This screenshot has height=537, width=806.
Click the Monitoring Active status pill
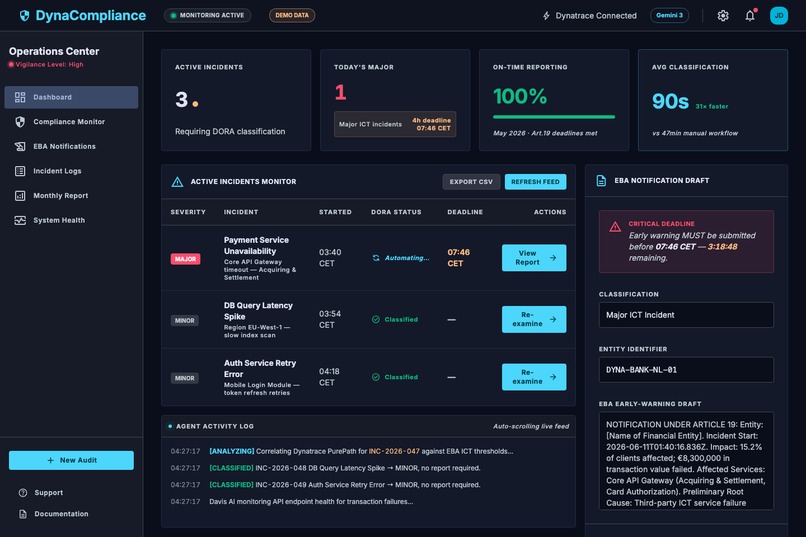coord(207,15)
